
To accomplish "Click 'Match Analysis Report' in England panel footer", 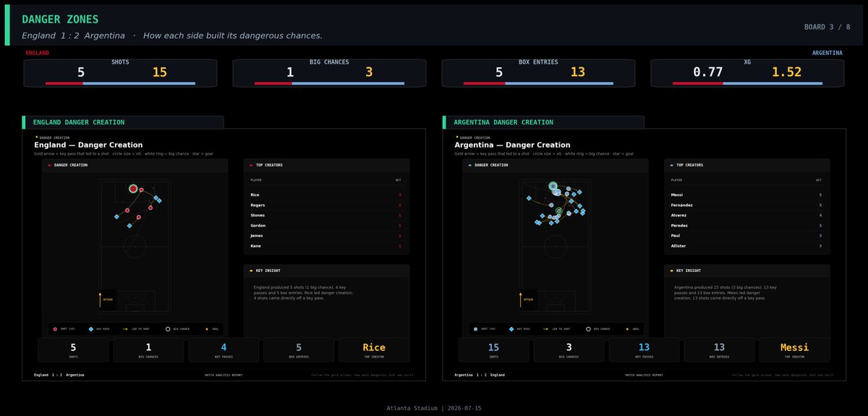I will point(224,375).
